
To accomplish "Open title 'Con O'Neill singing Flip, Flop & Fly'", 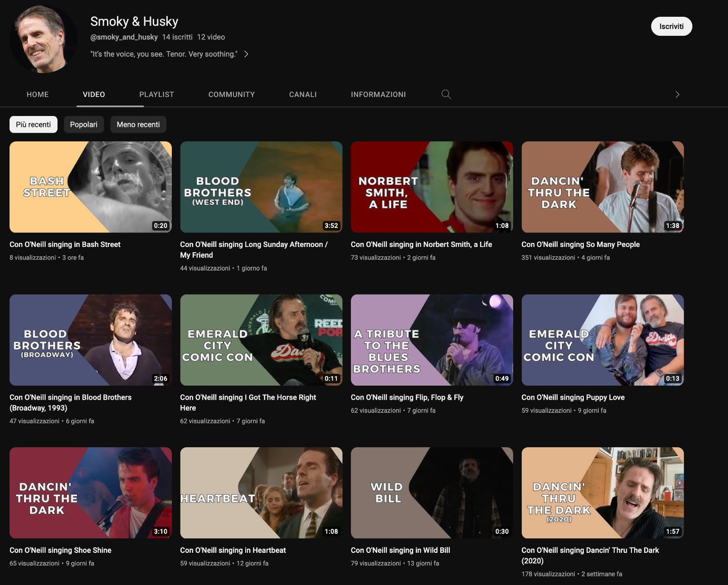I will click(407, 397).
